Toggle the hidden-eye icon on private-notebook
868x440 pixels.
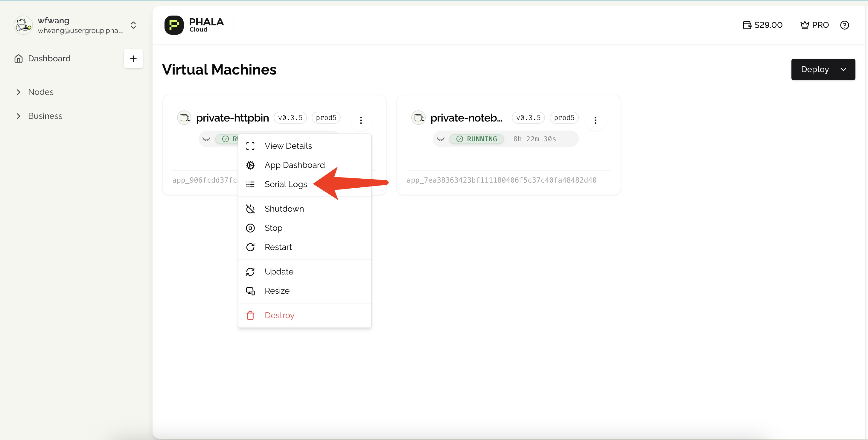pyautogui.click(x=440, y=139)
